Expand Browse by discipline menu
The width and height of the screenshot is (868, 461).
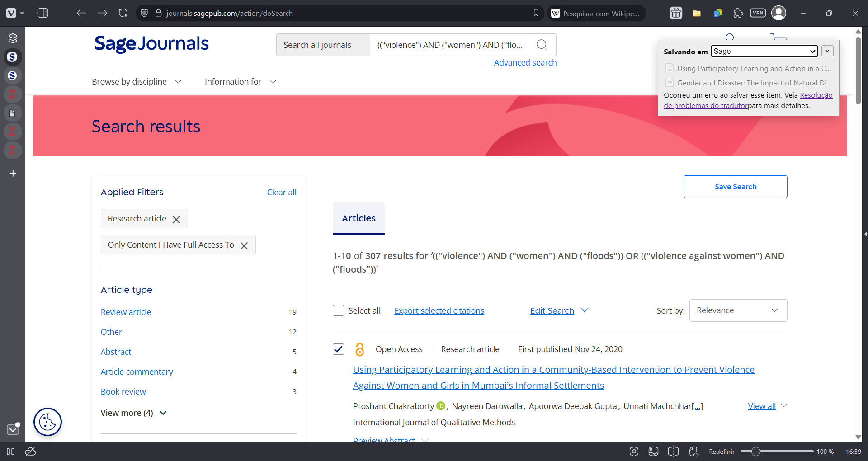pos(137,82)
